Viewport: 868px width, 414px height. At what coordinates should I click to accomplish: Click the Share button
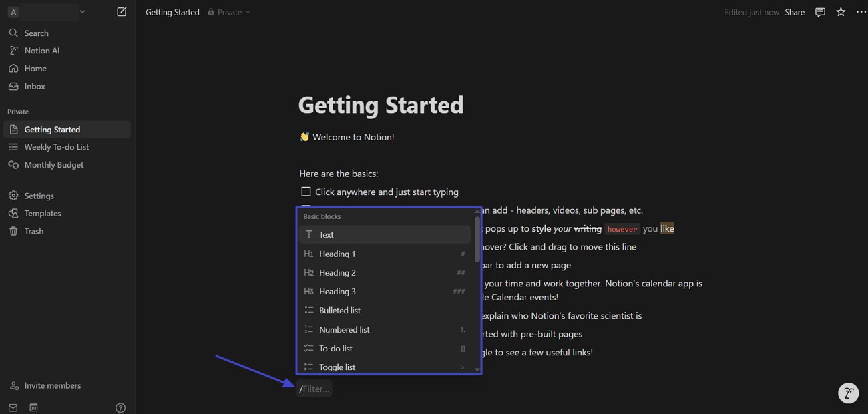[x=795, y=12]
